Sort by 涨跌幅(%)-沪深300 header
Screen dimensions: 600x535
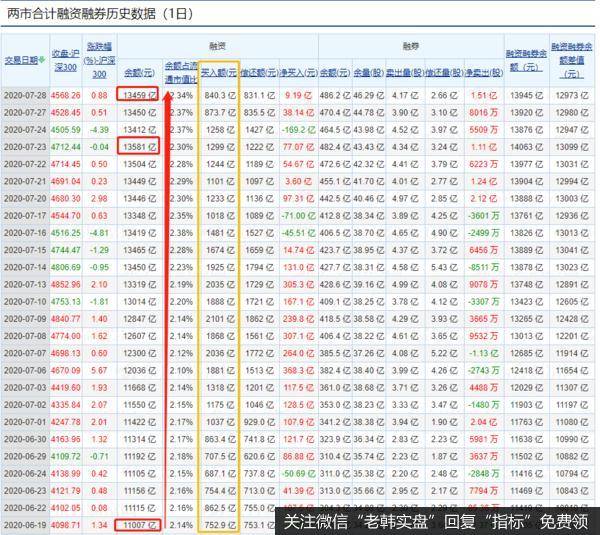99,60
